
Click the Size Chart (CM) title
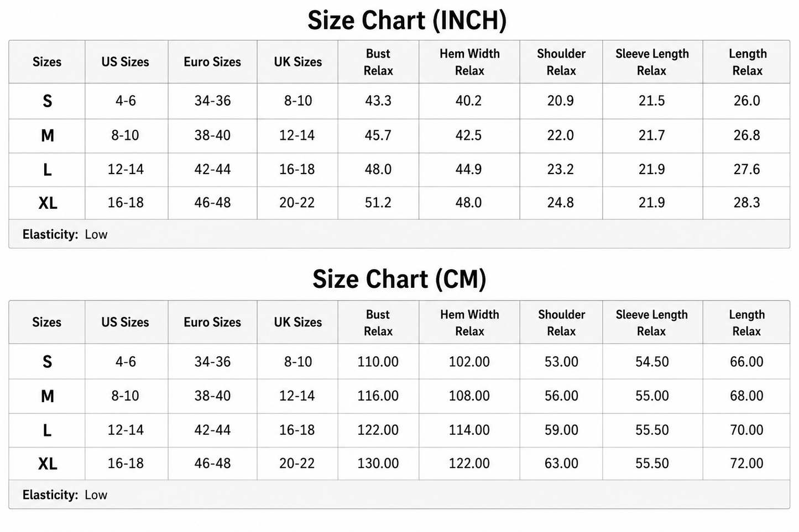[x=399, y=279]
